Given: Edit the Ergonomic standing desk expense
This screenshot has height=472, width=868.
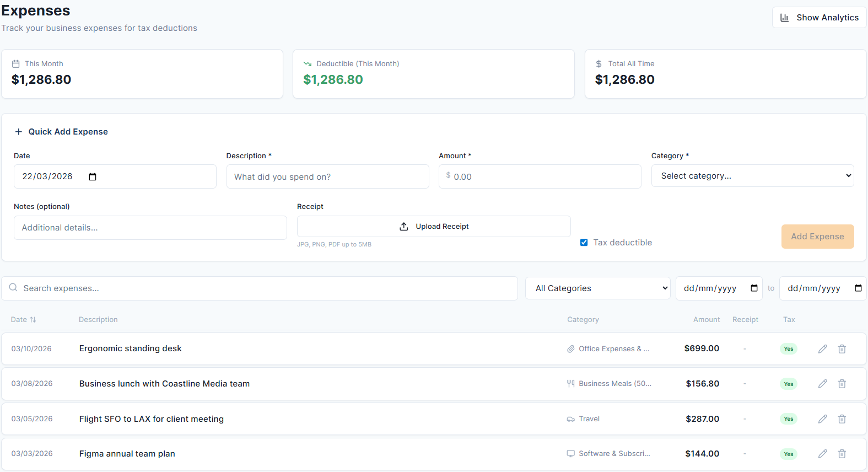Looking at the screenshot, I should point(822,349).
